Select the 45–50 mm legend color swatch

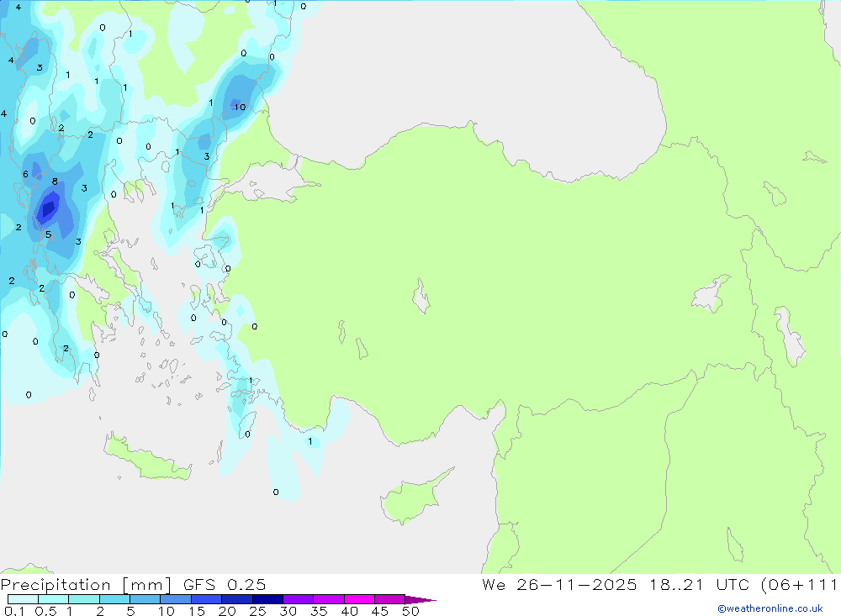click(x=389, y=599)
